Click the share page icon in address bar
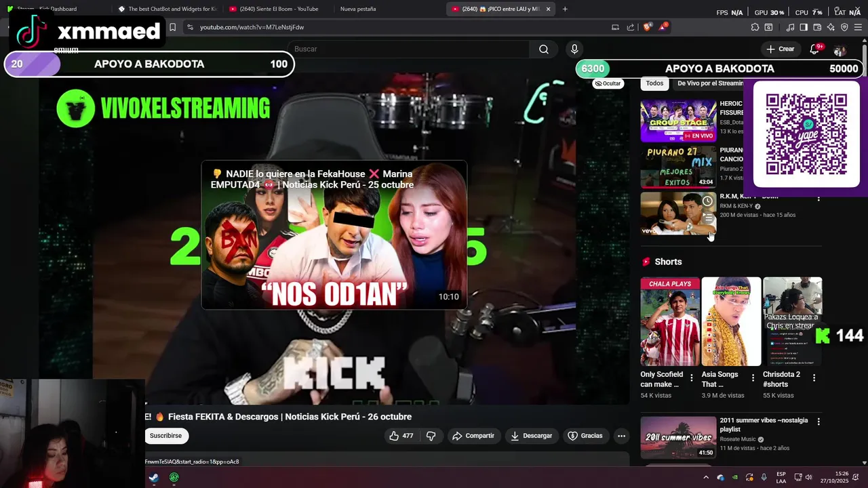Image resolution: width=868 pixels, height=488 pixels. [631, 27]
